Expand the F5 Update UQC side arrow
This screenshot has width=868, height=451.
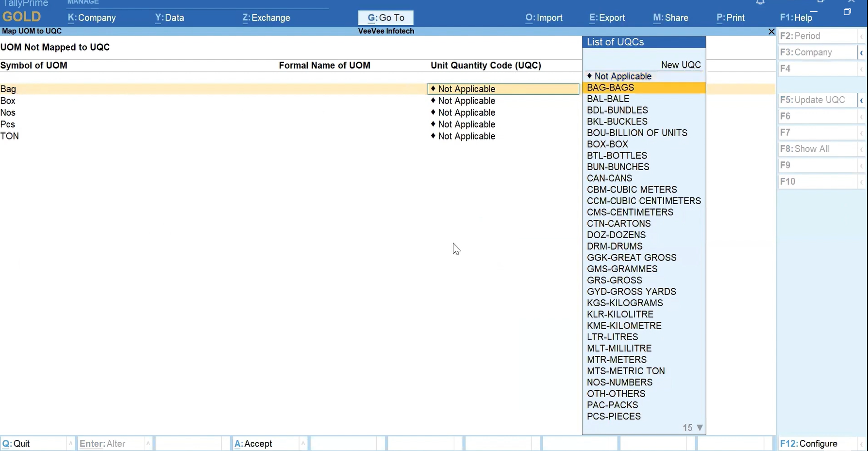pos(861,100)
